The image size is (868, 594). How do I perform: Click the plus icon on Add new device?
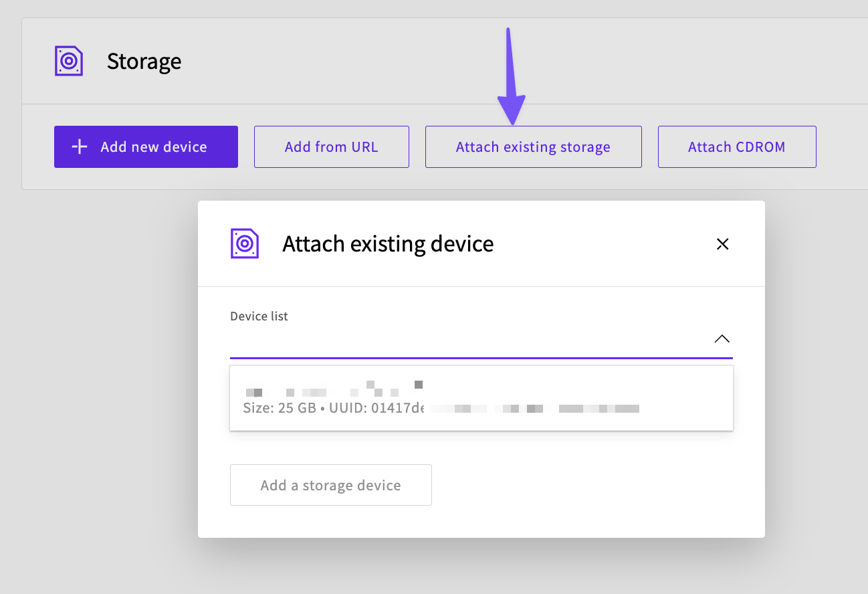point(80,146)
